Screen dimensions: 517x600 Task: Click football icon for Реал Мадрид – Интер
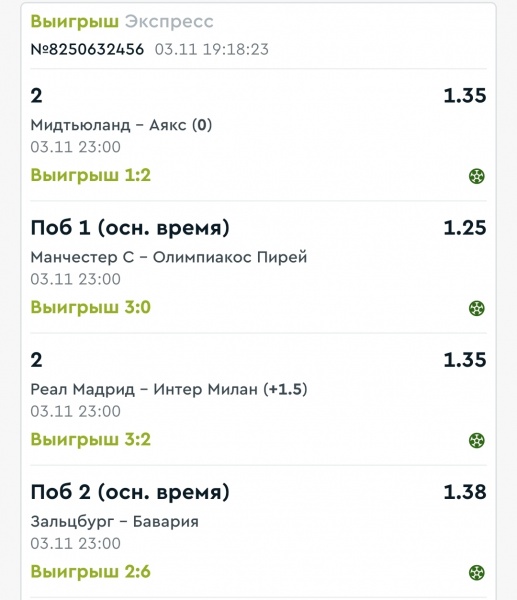click(x=476, y=440)
